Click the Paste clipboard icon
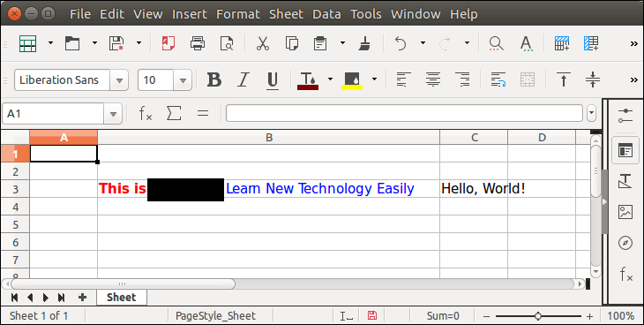The image size is (644, 325). [x=320, y=43]
